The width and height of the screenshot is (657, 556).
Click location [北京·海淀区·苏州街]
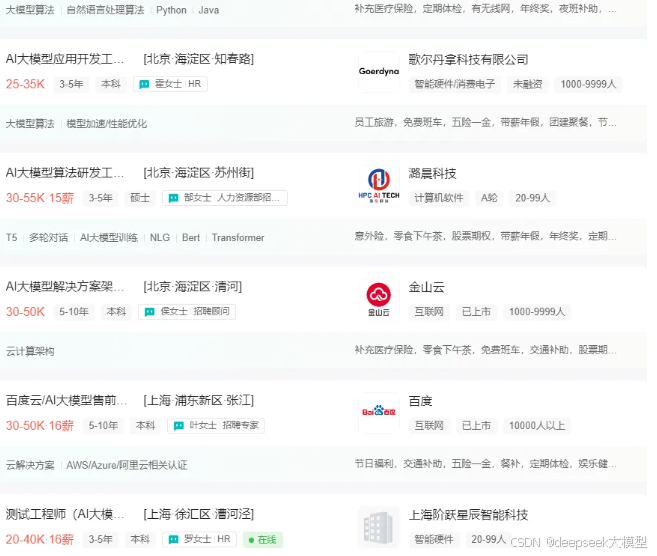[x=199, y=173]
